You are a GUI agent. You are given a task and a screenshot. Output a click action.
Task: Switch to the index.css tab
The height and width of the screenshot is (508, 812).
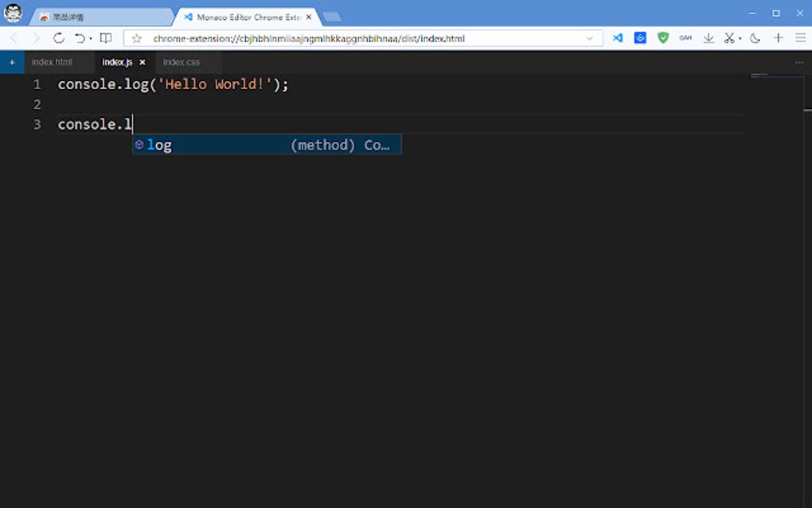pos(182,62)
